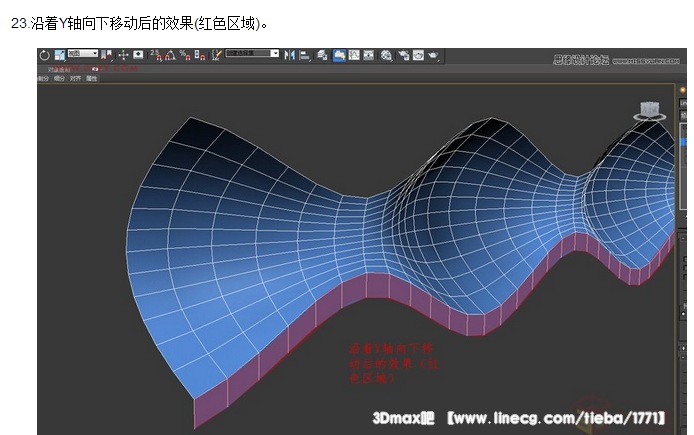Open the 细分 ribbon panel tab

point(59,78)
